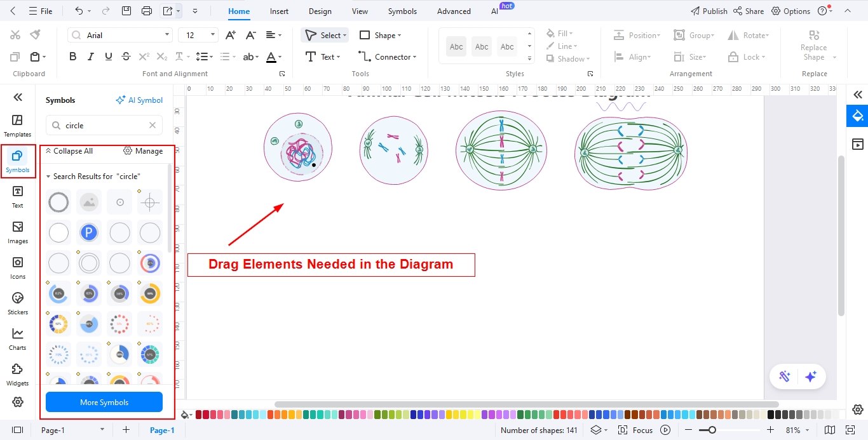The height and width of the screenshot is (440, 868).
Task: Click the fit page icon in status bar
Action: [x=850, y=430]
